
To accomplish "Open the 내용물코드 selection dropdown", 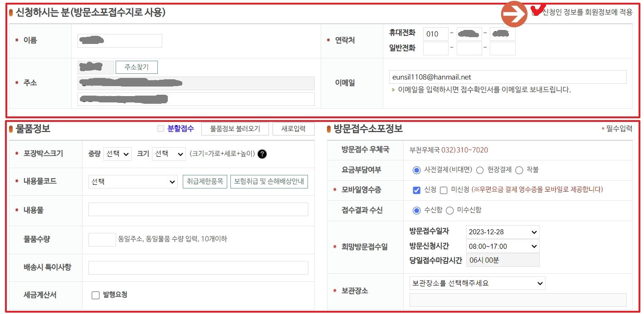I will pos(133,182).
